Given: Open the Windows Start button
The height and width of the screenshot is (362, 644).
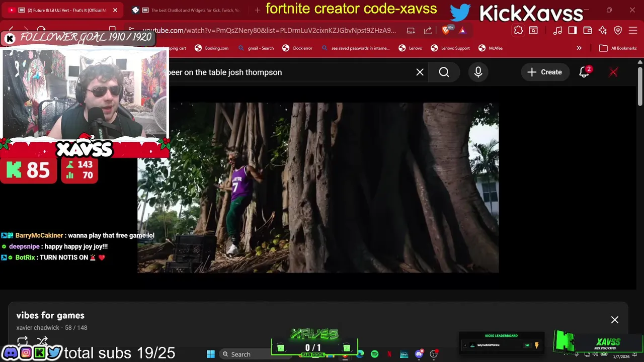Looking at the screenshot, I should [x=211, y=354].
